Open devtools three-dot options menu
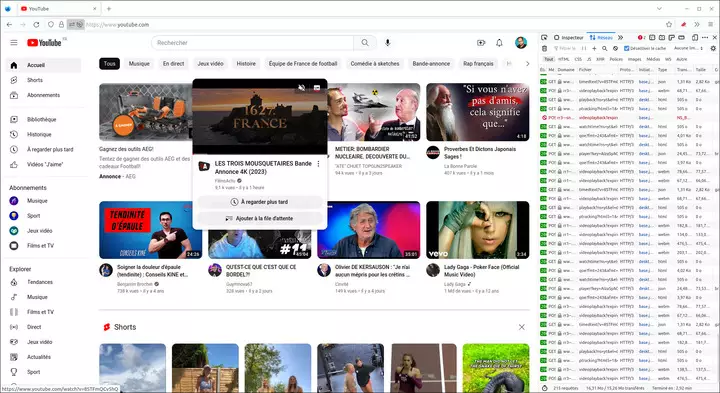This screenshot has height=393, width=720. click(705, 37)
